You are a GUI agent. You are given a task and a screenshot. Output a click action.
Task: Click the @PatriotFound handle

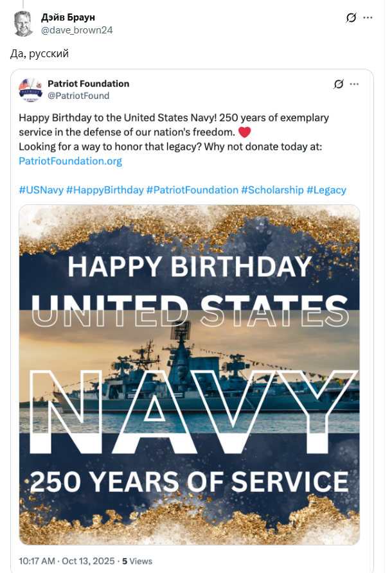[x=78, y=96]
